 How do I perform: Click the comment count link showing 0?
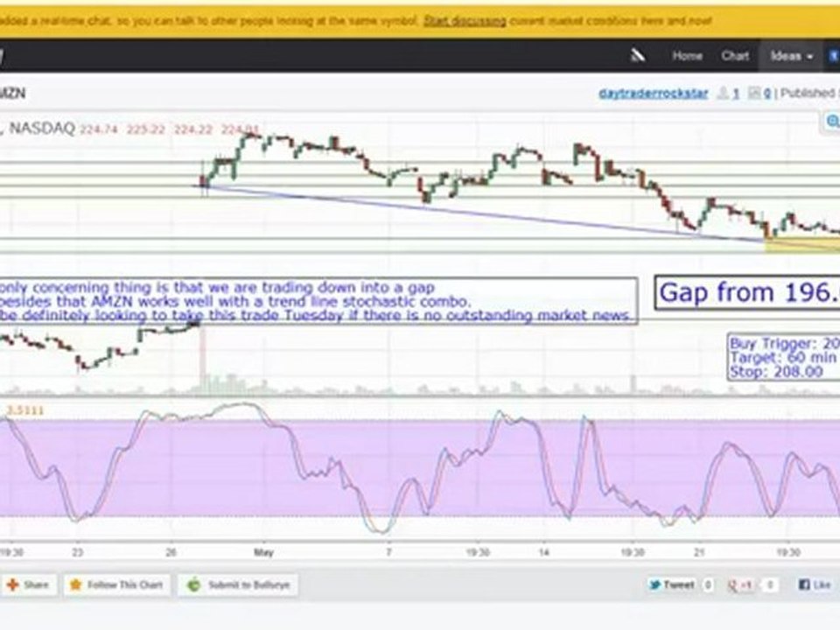[767, 94]
